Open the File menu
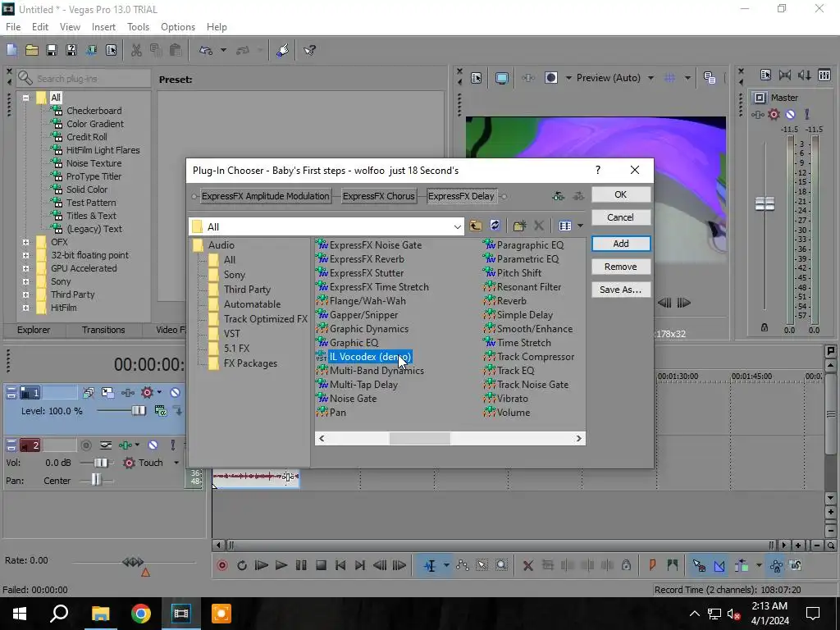Image resolution: width=840 pixels, height=630 pixels. point(13,27)
